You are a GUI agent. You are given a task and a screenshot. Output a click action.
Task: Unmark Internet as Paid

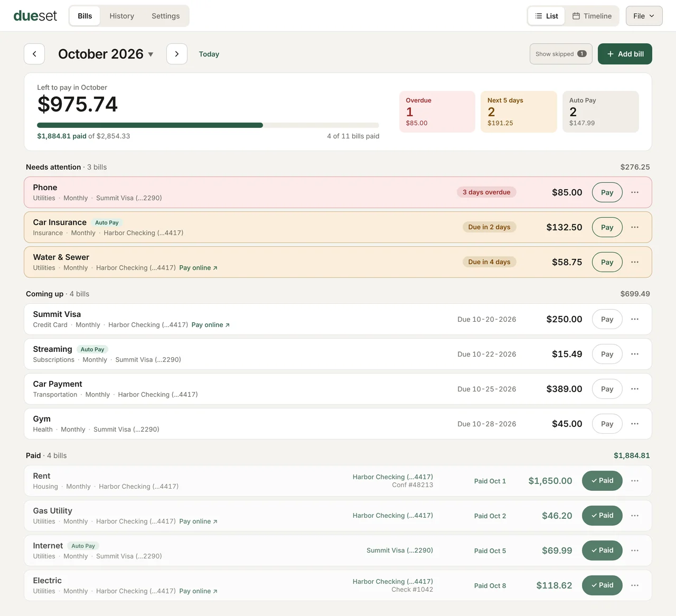[602, 550]
